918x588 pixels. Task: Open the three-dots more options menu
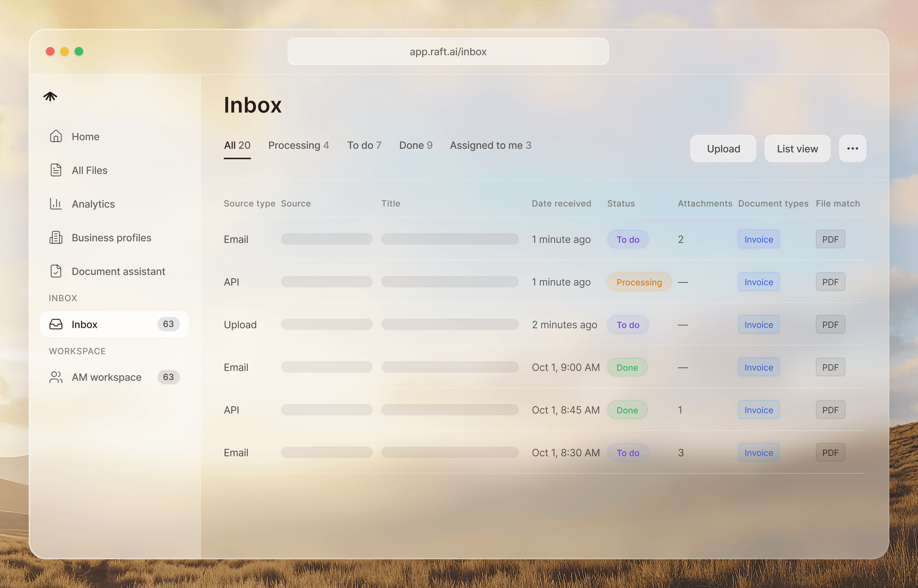click(x=852, y=149)
